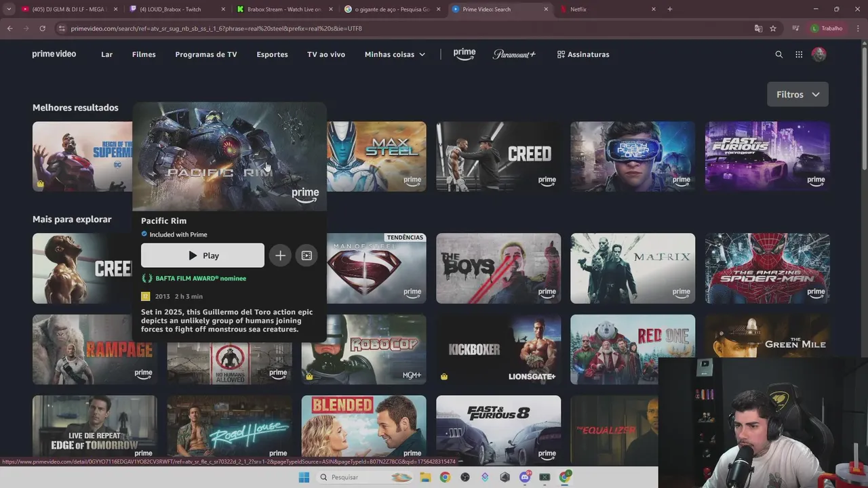Viewport: 868px width, 488px height.
Task: Open Assinaturas in the navigation
Action: click(583, 54)
